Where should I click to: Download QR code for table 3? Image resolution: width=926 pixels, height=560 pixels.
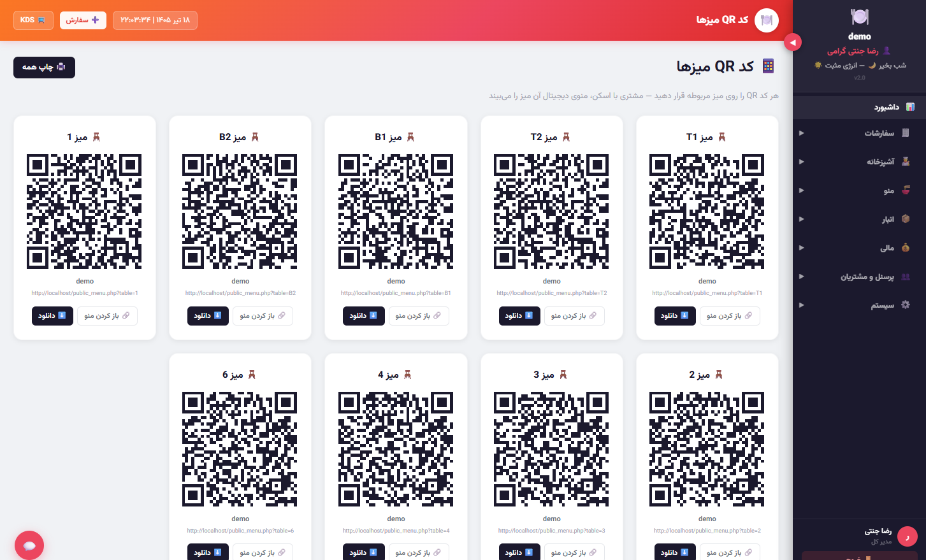click(519, 552)
